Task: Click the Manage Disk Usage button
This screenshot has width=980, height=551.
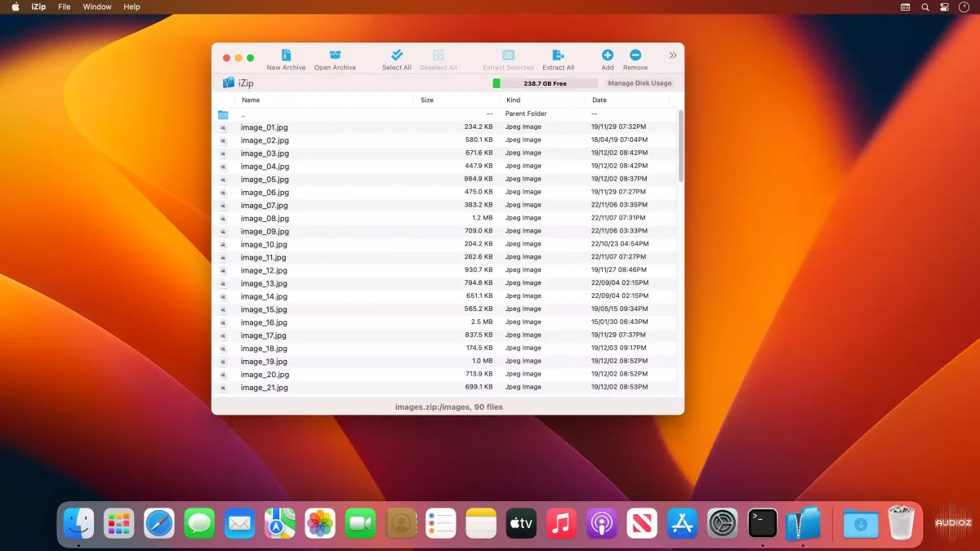Action: click(639, 83)
